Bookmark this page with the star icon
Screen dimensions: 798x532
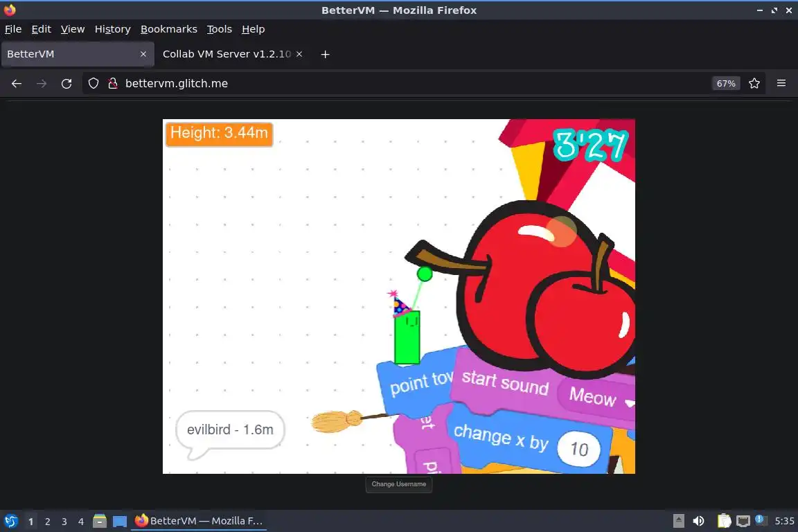tap(754, 84)
